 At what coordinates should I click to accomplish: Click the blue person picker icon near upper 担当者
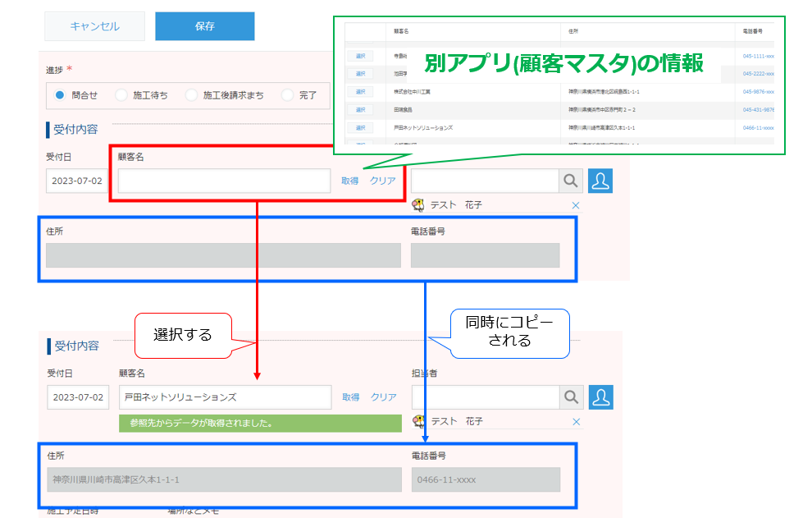600,181
